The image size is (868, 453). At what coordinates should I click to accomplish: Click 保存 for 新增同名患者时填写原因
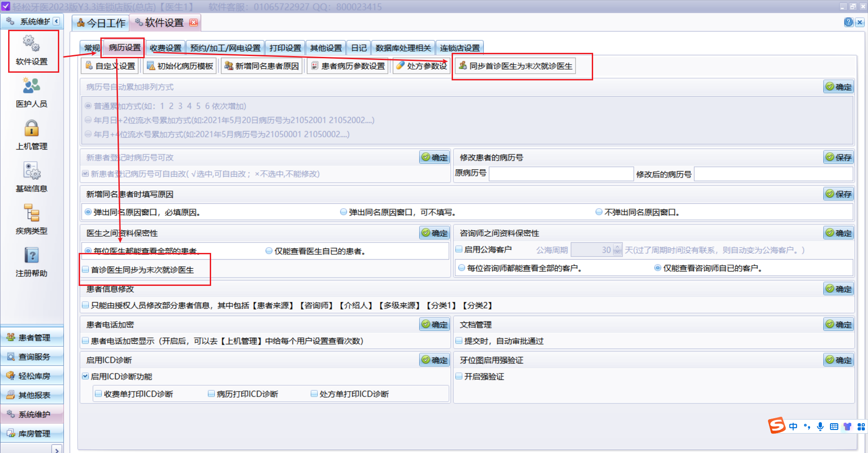pos(839,194)
